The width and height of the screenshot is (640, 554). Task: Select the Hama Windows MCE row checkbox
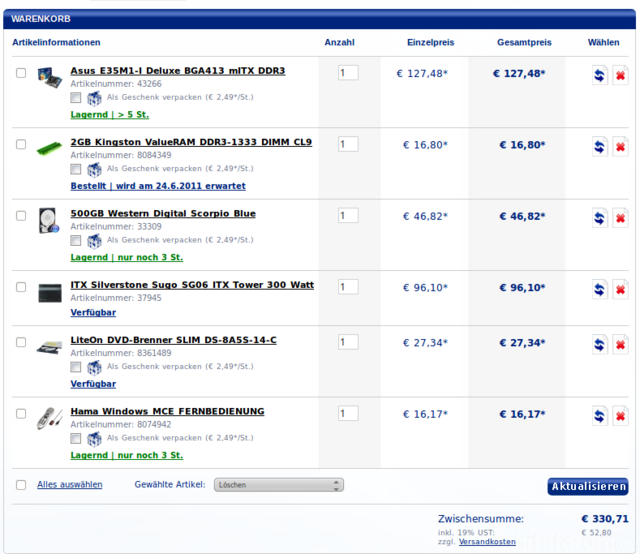click(x=21, y=414)
